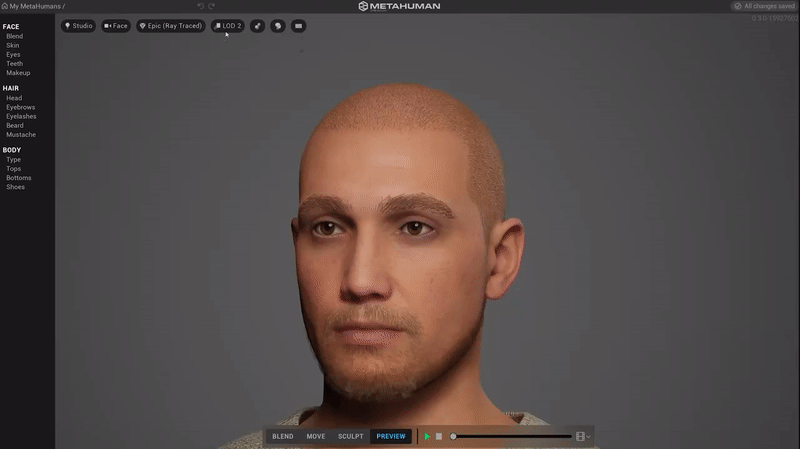Viewport: 800px width, 449px height.
Task: Click the clay render mode icon
Action: pyautogui.click(x=257, y=26)
